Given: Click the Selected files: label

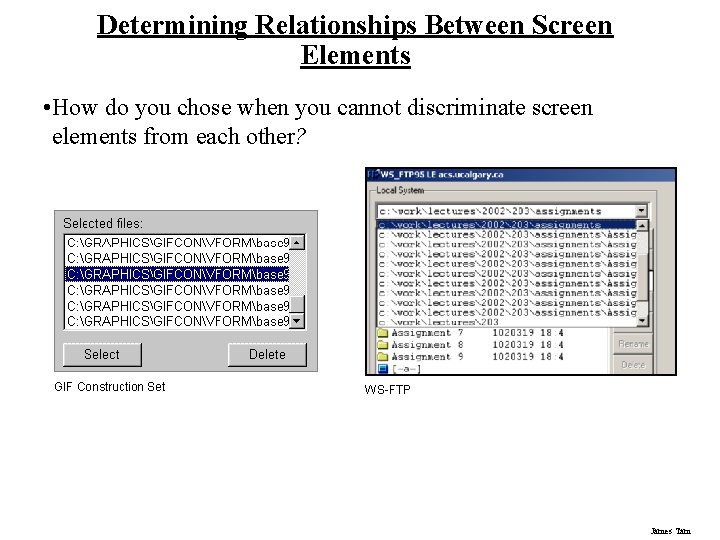Looking at the screenshot, I should pos(103,223).
